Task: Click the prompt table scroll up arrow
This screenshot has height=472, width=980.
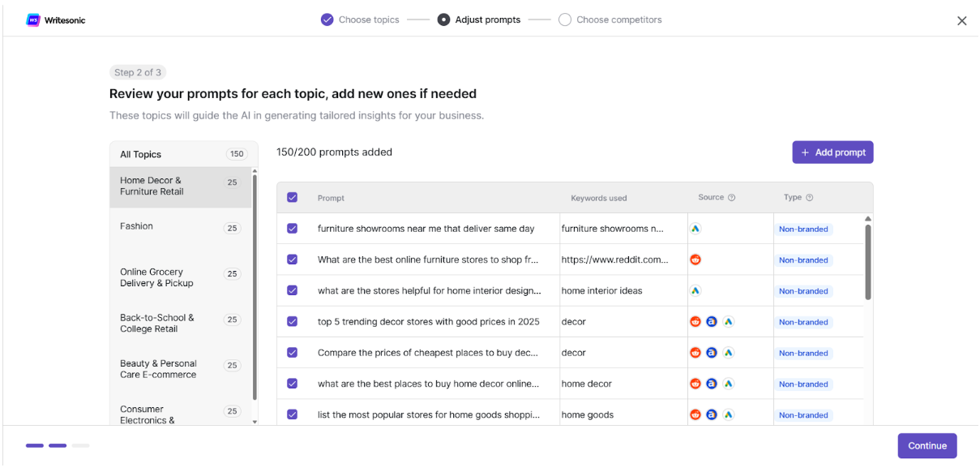Action: coord(868,219)
